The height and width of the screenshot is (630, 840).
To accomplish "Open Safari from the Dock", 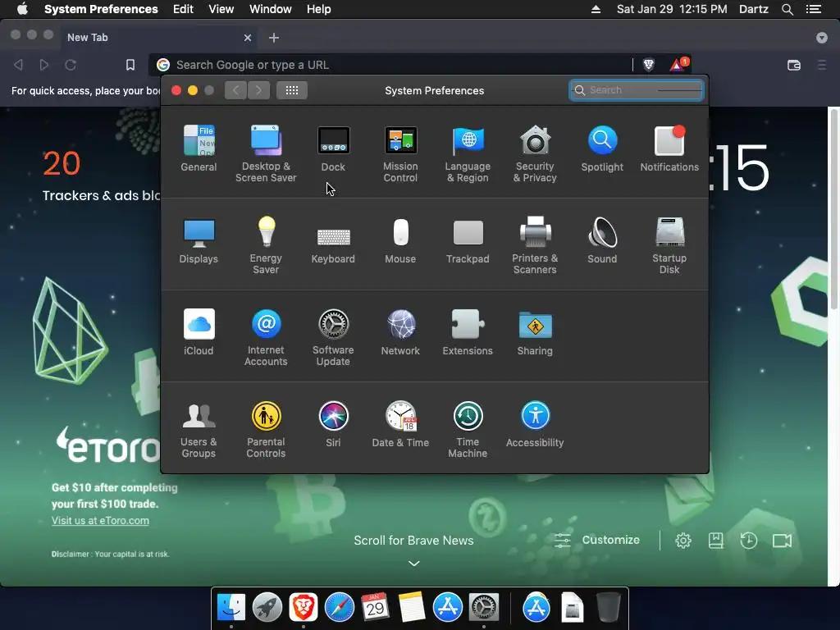I will pyautogui.click(x=339, y=607).
